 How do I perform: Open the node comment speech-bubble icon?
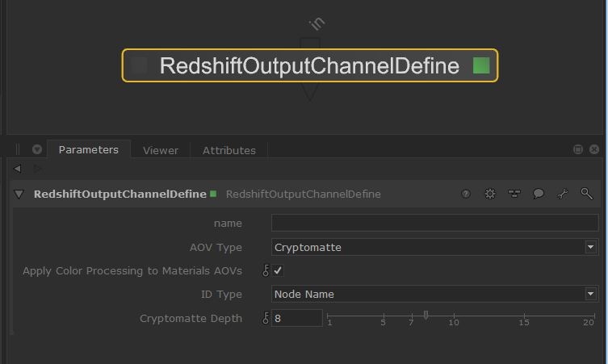point(539,194)
